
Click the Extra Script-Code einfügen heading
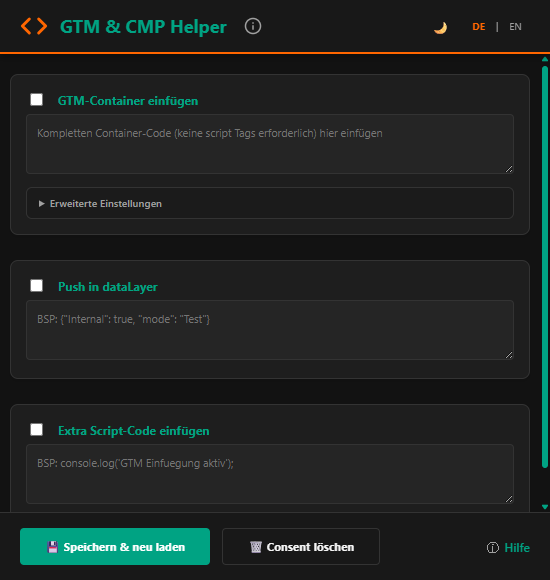pos(134,431)
